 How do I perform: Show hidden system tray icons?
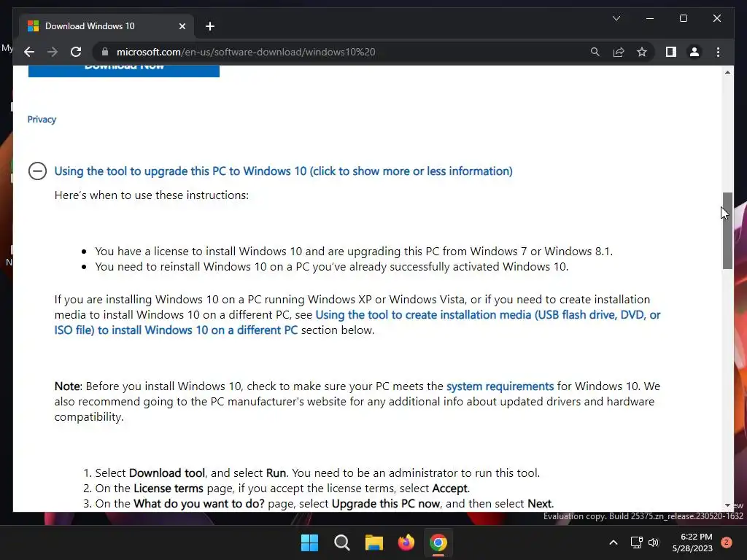pyautogui.click(x=614, y=542)
